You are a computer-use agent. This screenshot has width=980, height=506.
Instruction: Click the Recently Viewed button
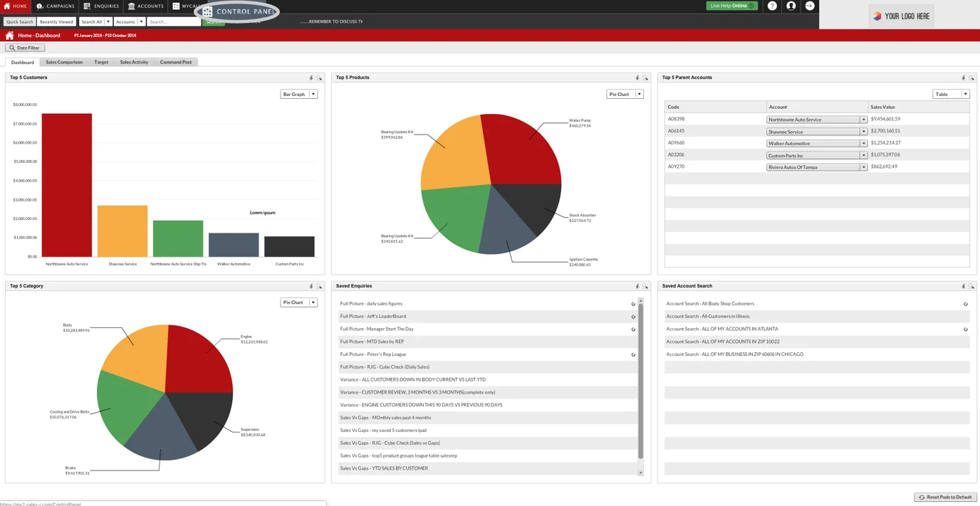pyautogui.click(x=56, y=22)
